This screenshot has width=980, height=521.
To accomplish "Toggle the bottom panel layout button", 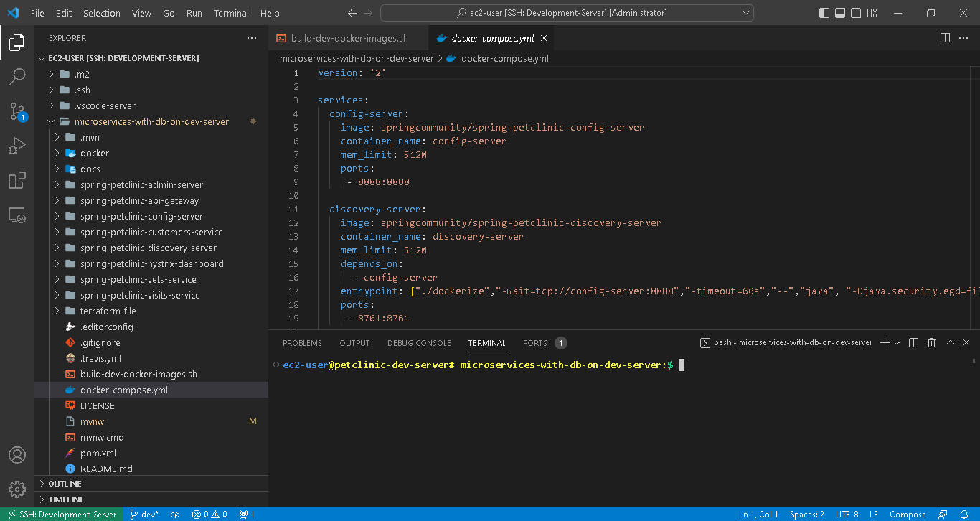I will click(x=840, y=13).
